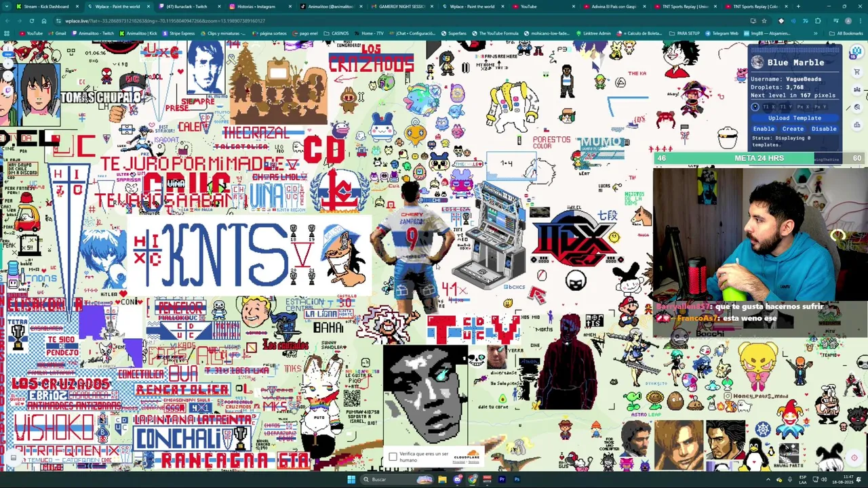Open Premiere Pro from the taskbar
The image size is (868, 488).
point(502,479)
